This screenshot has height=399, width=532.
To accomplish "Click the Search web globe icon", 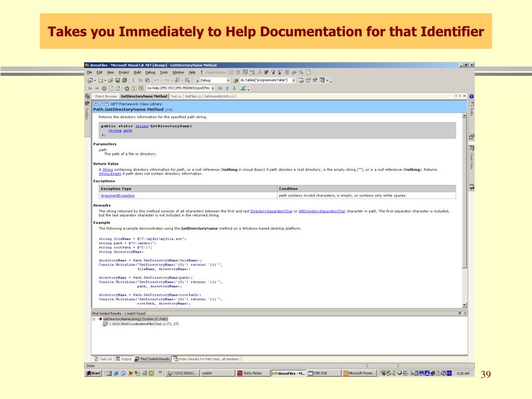I will pos(127,88).
